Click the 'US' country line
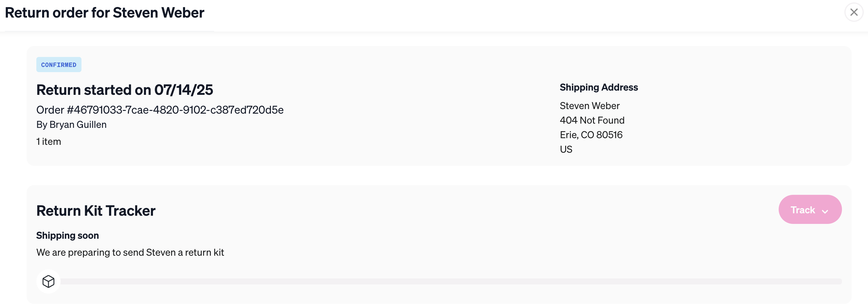 click(x=566, y=149)
